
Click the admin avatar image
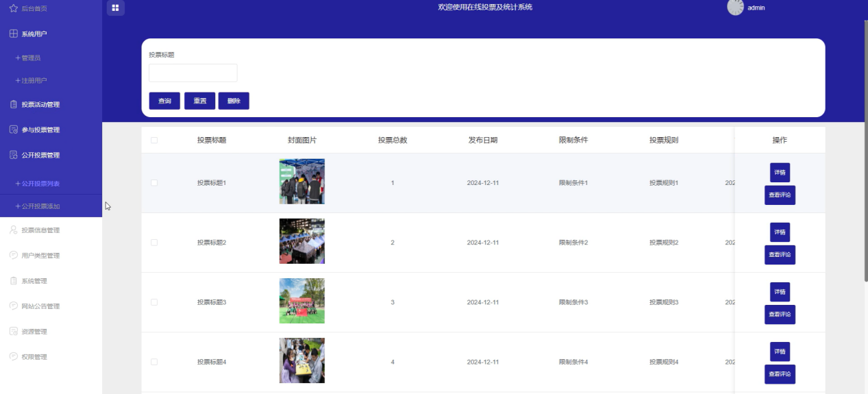click(x=735, y=7)
